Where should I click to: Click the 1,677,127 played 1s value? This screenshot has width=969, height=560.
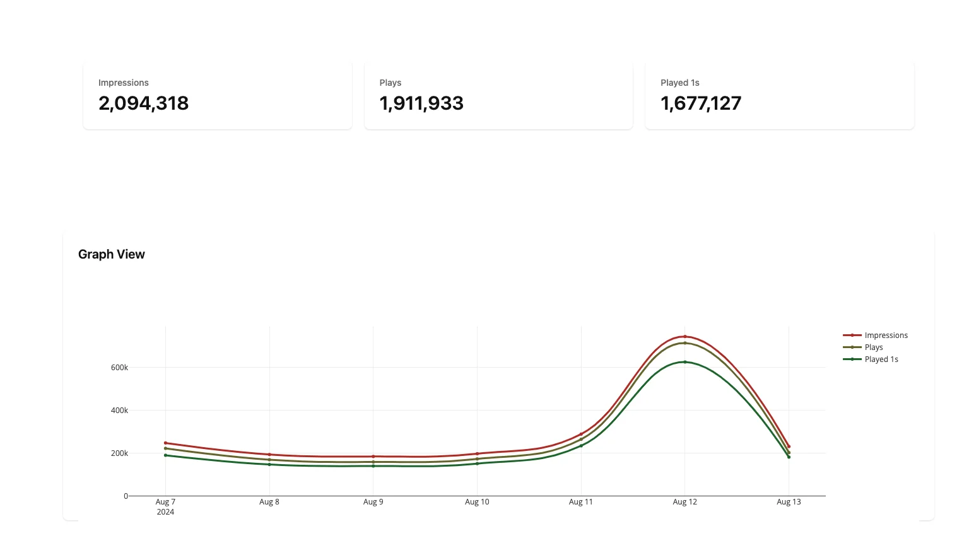(x=701, y=103)
